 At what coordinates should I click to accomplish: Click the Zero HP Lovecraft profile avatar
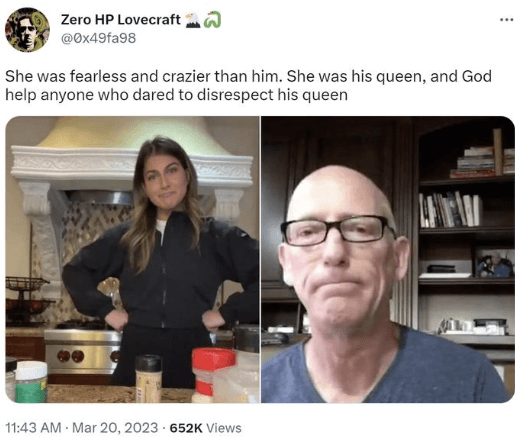27,30
